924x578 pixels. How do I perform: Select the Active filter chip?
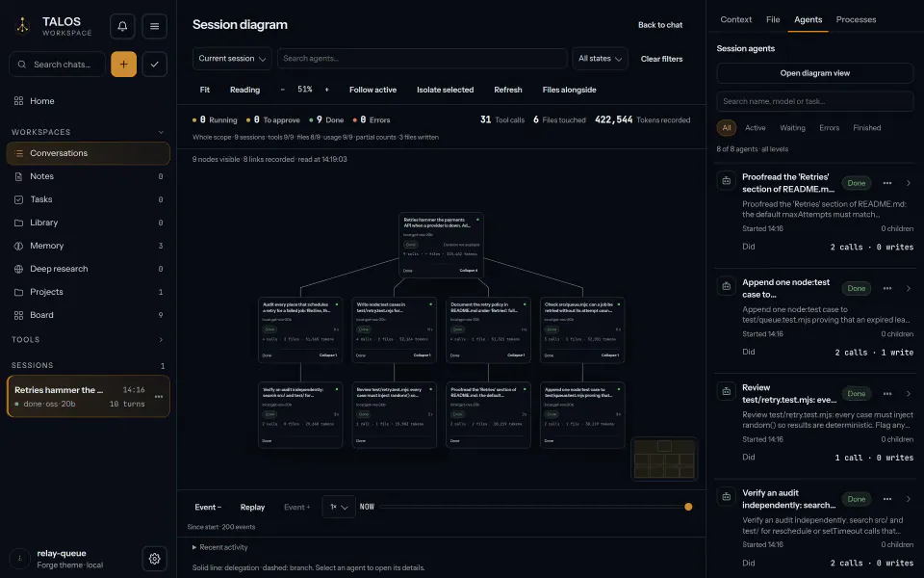pyautogui.click(x=755, y=127)
